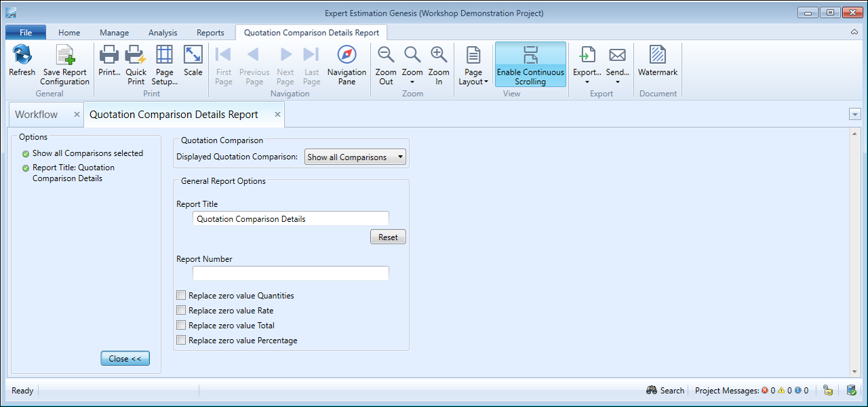Click the Zoom In magnifier icon
This screenshot has width=868, height=407.
pyautogui.click(x=439, y=56)
